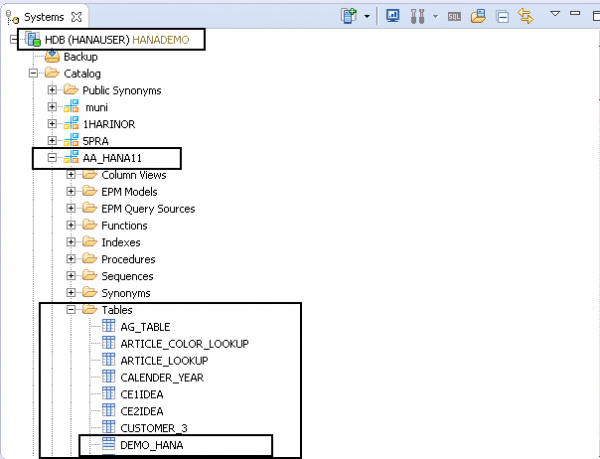Expand the Sequences folder
This screenshot has height=459, width=600.
[x=71, y=275]
